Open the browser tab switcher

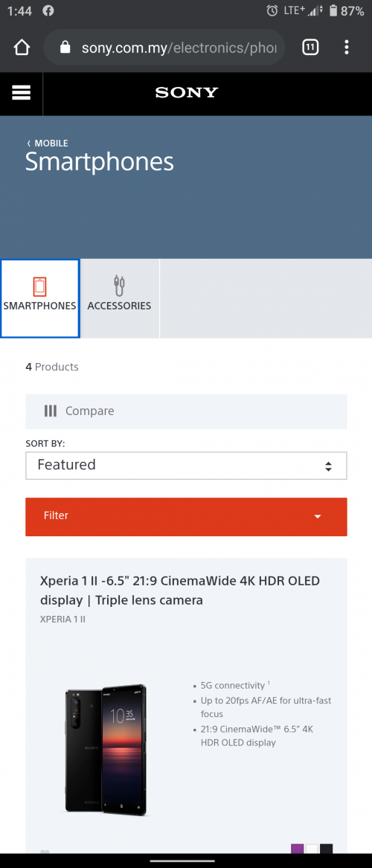[310, 48]
